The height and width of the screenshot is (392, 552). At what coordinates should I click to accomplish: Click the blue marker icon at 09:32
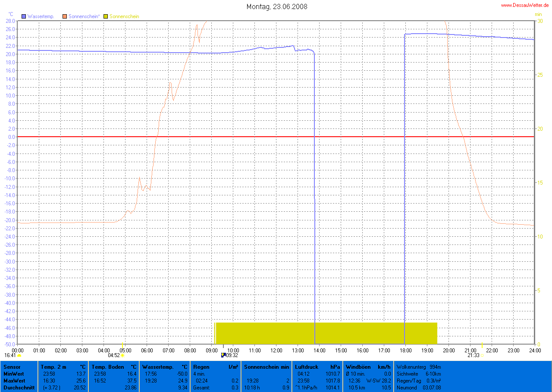[223, 355]
